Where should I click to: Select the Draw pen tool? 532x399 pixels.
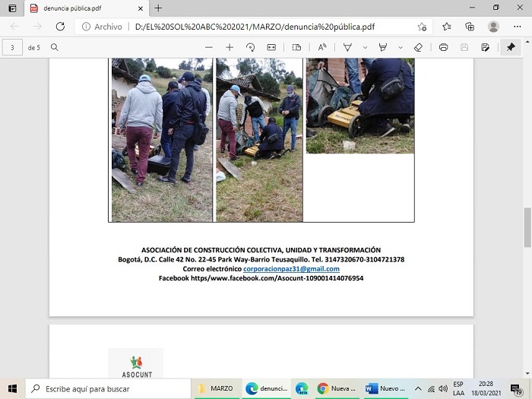pos(347,47)
